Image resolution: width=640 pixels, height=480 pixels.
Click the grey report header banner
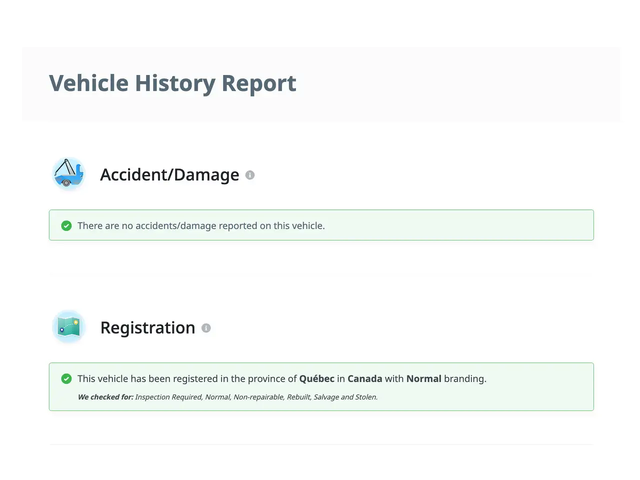click(320, 84)
